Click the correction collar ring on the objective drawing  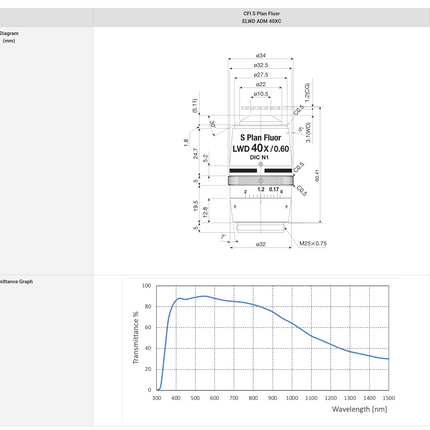coord(261,180)
